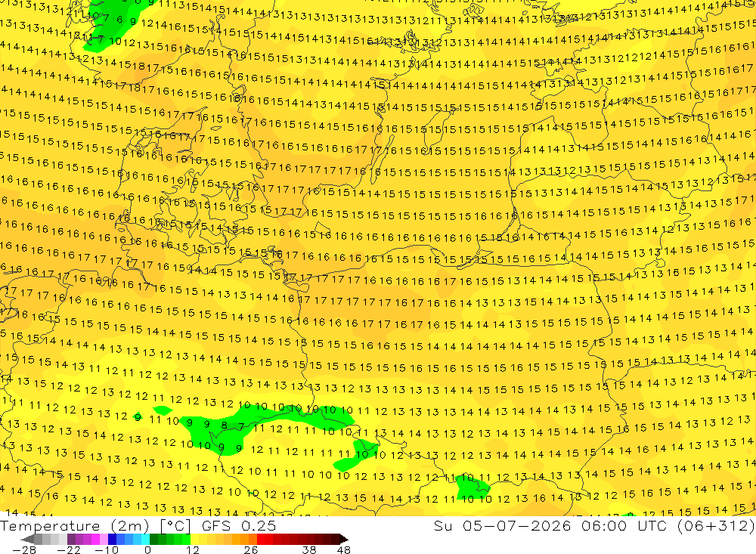Screen dimensions: 756x554
Task: Click the gray left arrow of color scale
Action: tap(27, 539)
